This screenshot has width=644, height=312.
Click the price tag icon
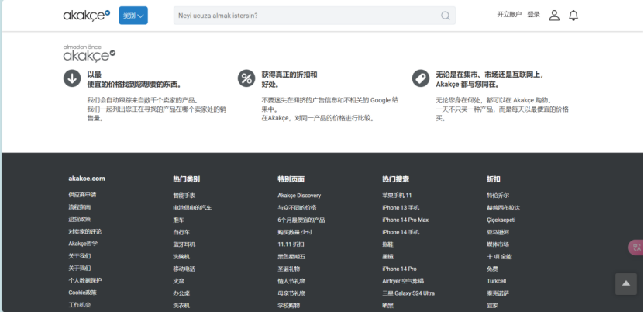pyautogui.click(x=421, y=78)
